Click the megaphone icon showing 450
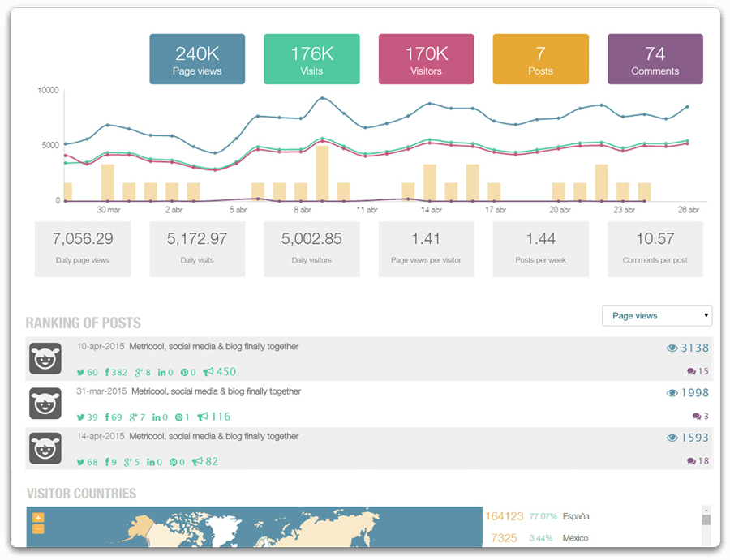Image resolution: width=730 pixels, height=560 pixels. (x=208, y=372)
